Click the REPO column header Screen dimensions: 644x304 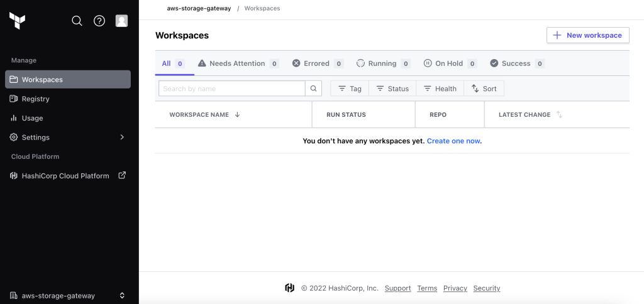click(x=438, y=115)
